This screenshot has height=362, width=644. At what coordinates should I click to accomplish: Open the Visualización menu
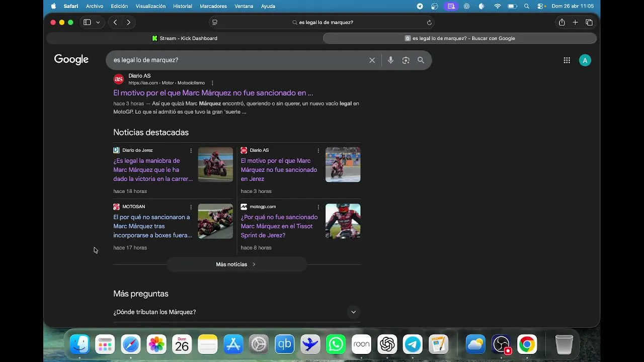pos(150,6)
